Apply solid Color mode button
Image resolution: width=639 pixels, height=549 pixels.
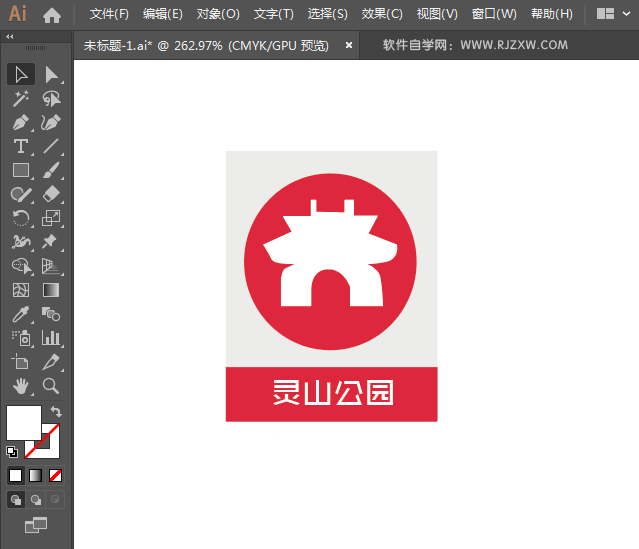15,475
